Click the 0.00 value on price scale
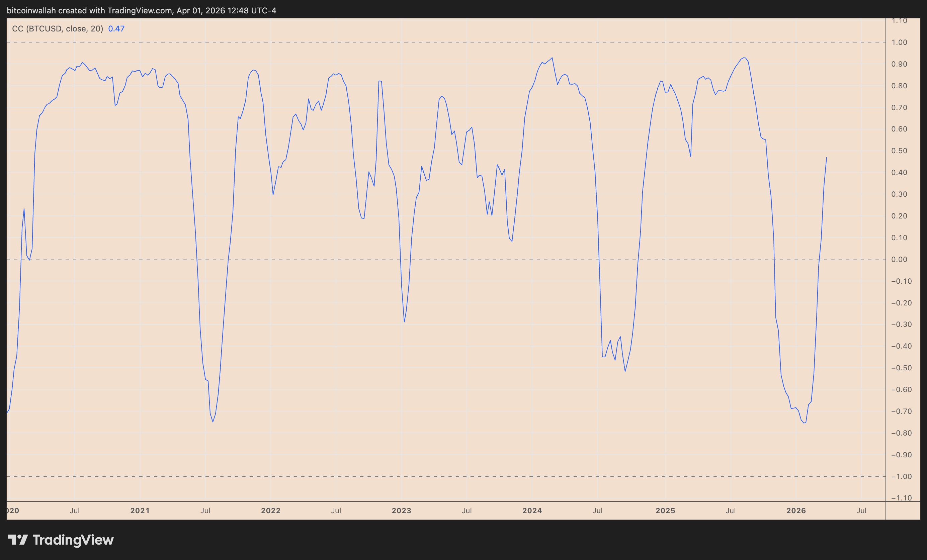 (899, 260)
